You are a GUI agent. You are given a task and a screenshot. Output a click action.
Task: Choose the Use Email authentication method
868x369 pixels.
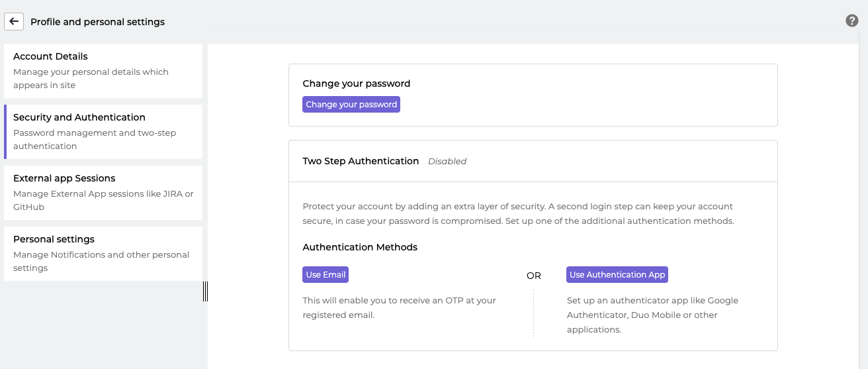[325, 275]
